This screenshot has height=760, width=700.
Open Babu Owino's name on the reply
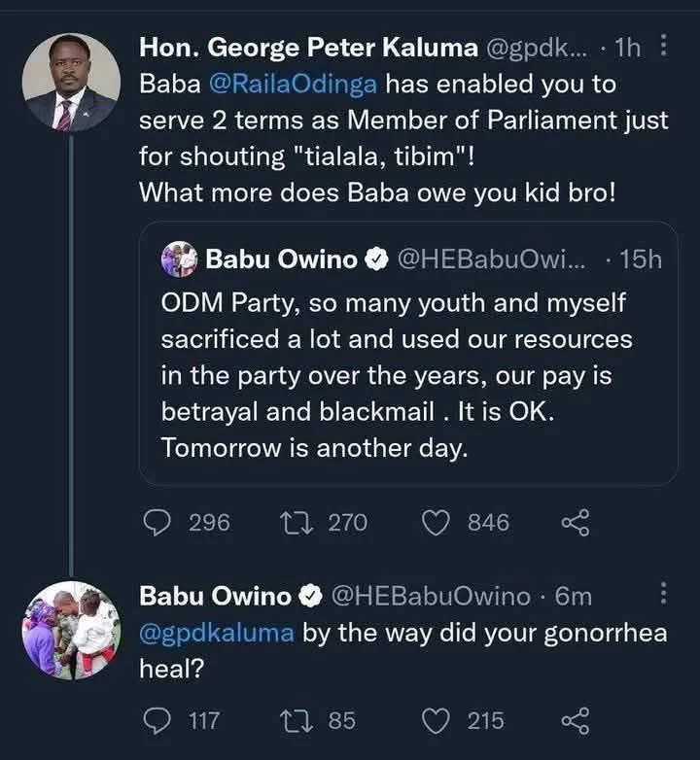click(215, 595)
